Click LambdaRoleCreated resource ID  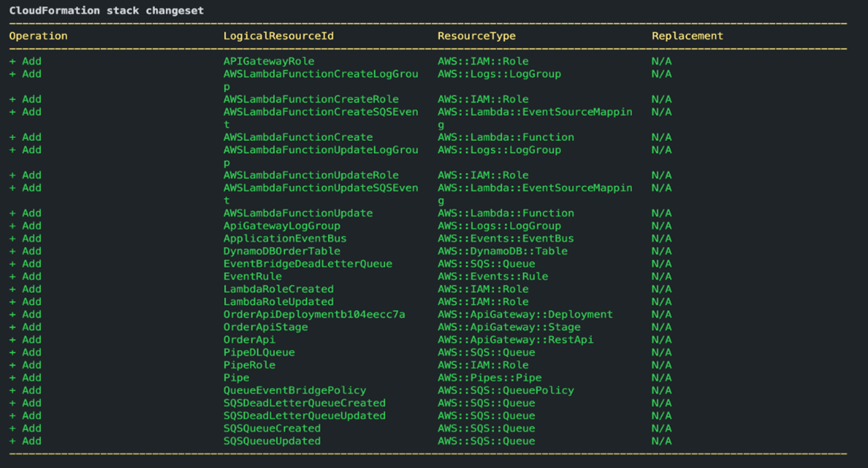278,289
